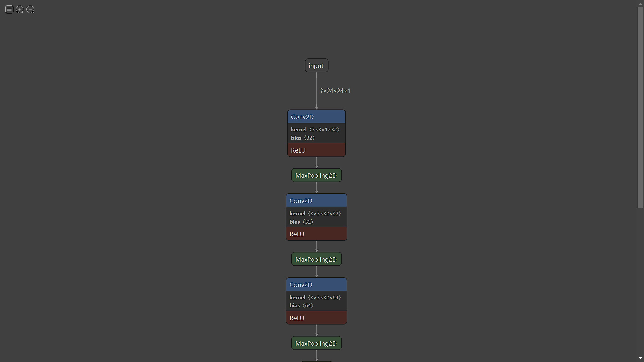Image resolution: width=644 pixels, height=362 pixels.
Task: Select the third MaxPooling2D node
Action: click(x=316, y=343)
